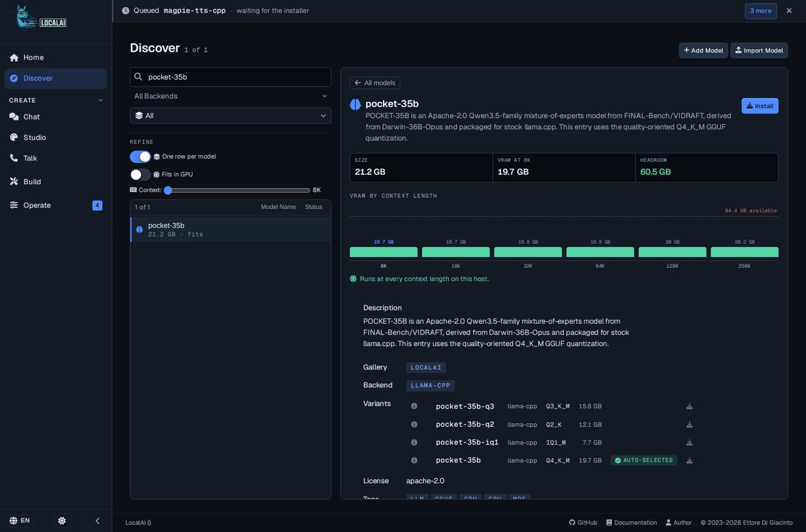
Task: Toggle One row per model off
Action: (140, 157)
